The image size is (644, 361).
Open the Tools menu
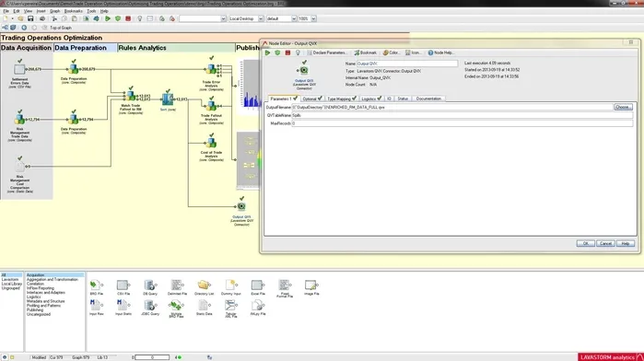91,11
